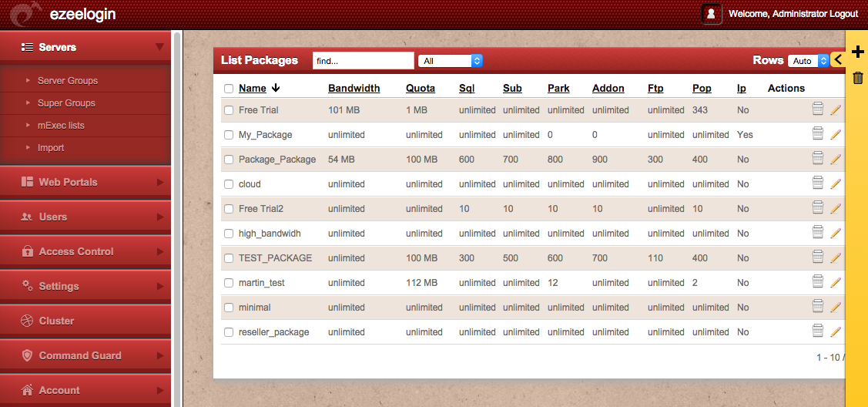
Task: Edit the reseller_package entry
Action: coord(836,331)
